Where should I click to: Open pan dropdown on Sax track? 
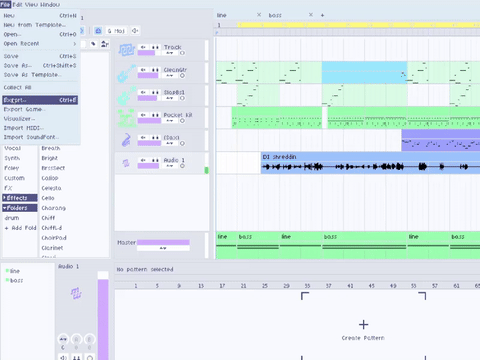(x=170, y=143)
